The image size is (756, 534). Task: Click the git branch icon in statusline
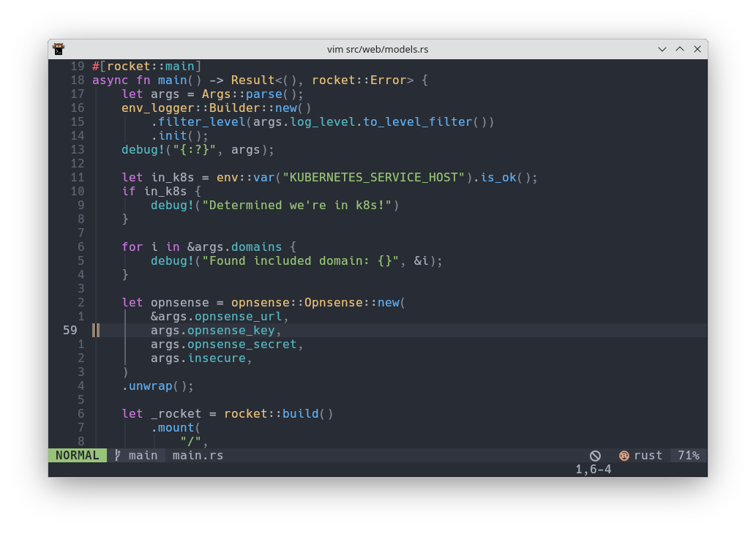point(117,456)
